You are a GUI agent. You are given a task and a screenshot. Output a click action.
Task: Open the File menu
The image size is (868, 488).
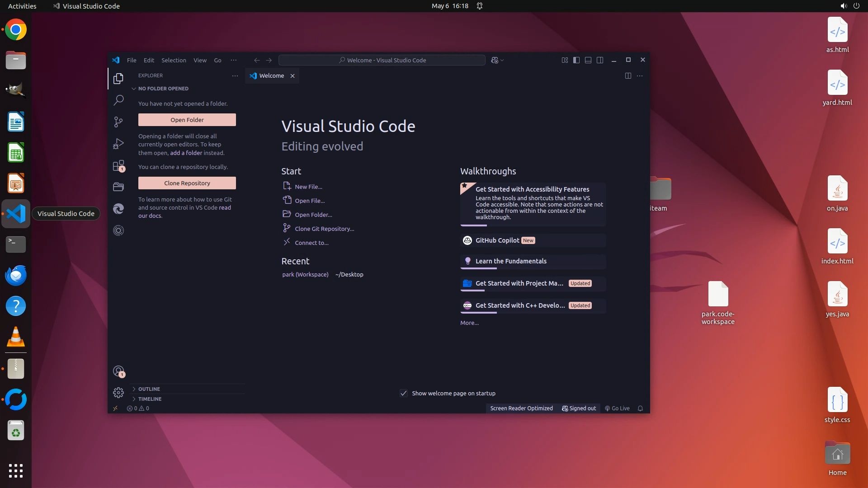[x=132, y=60]
